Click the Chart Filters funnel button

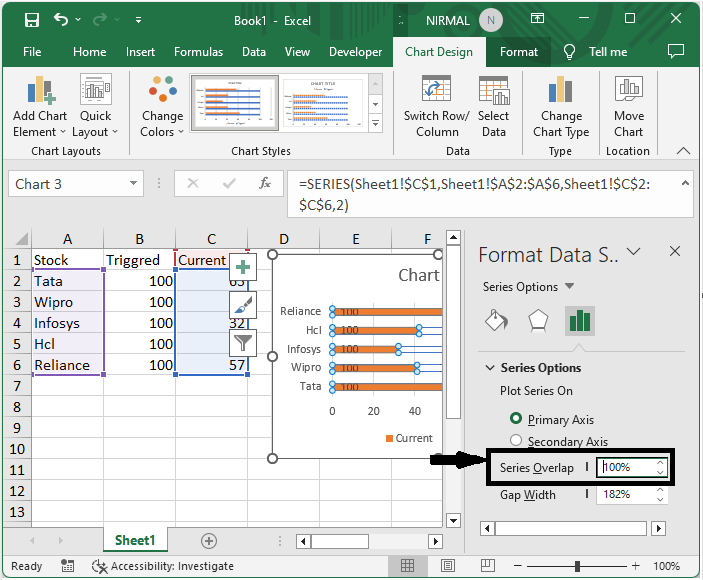point(243,343)
